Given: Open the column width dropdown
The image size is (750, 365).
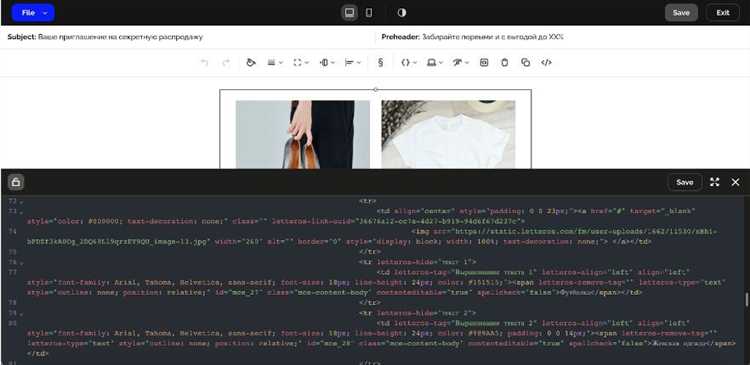Looking at the screenshot, I should 327,63.
